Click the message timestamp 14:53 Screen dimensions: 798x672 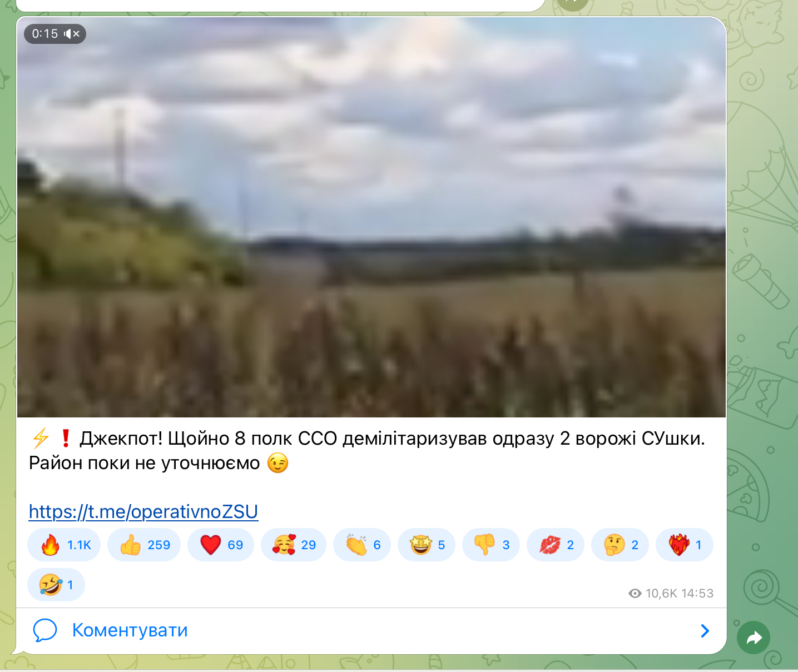(x=697, y=594)
